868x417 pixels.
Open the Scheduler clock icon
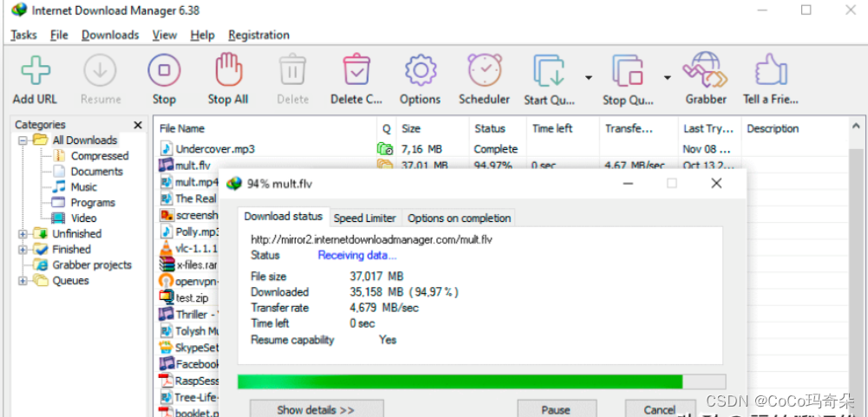[x=485, y=69]
